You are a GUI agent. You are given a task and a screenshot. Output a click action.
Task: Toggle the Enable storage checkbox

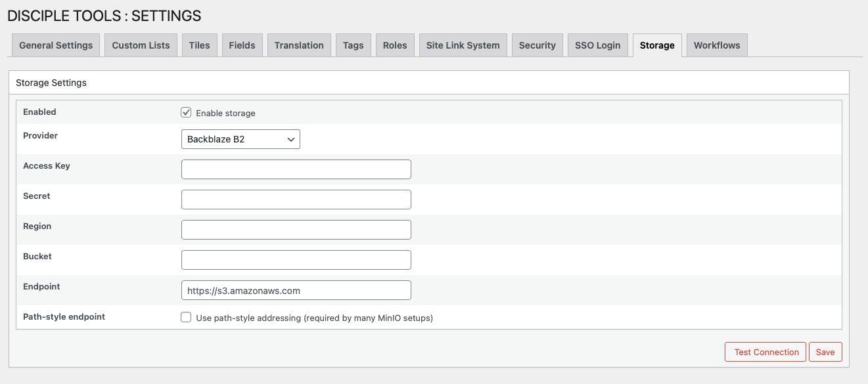[x=186, y=113]
